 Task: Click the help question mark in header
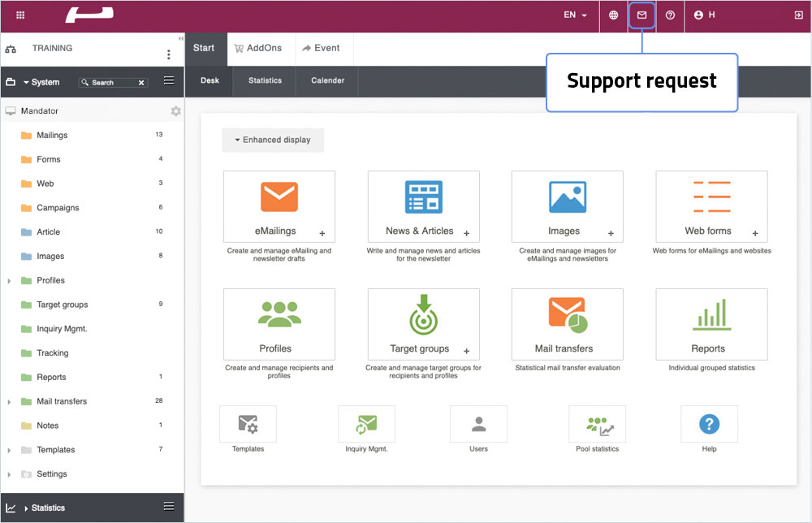tap(670, 15)
